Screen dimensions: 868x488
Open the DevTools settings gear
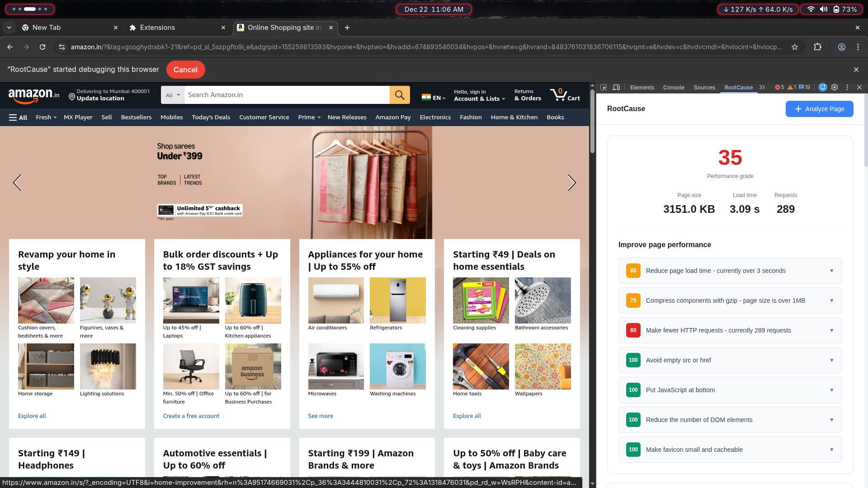pos(835,87)
